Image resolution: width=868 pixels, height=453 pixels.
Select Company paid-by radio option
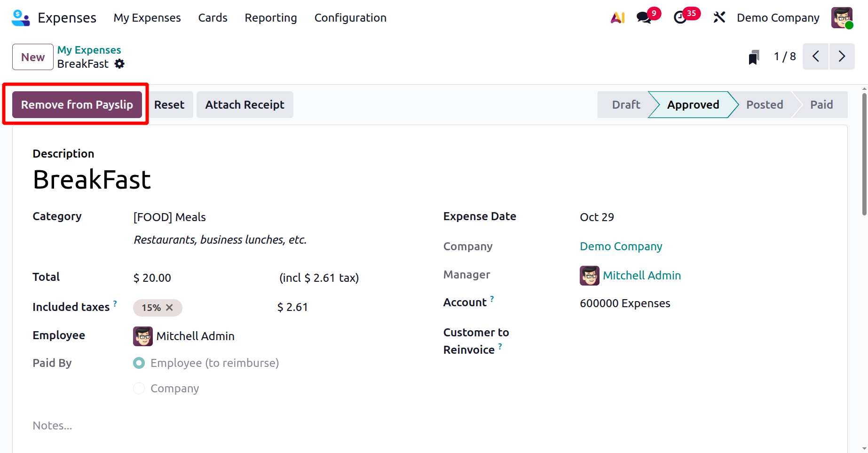139,389
